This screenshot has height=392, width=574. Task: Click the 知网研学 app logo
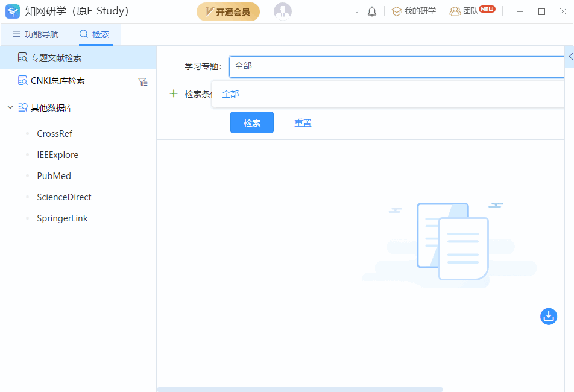(13, 11)
